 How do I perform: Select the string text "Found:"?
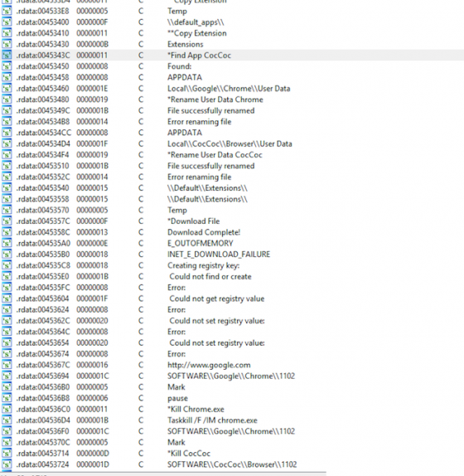[x=180, y=66]
